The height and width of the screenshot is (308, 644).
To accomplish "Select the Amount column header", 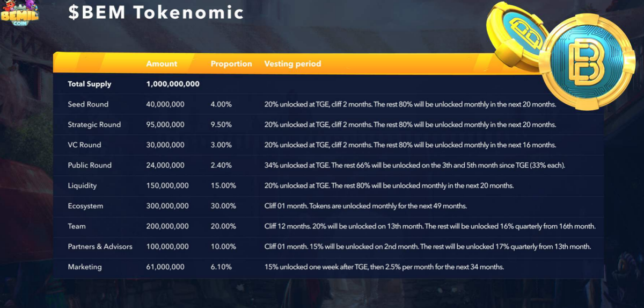I will pyautogui.click(x=162, y=63).
